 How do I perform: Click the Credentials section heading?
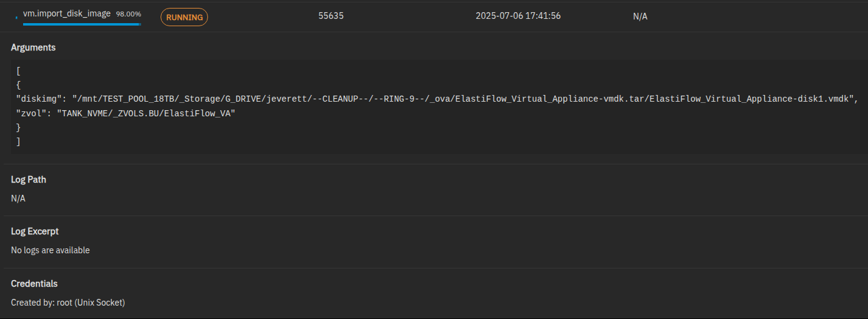[34, 284]
